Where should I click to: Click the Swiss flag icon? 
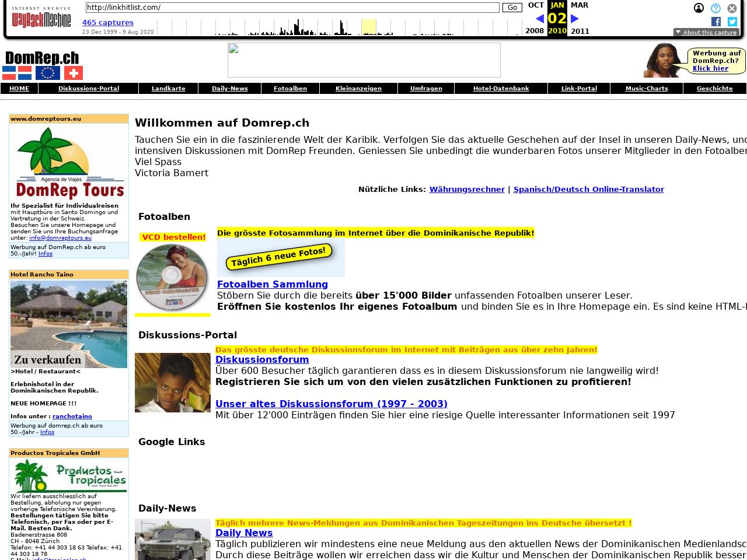pos(74,73)
